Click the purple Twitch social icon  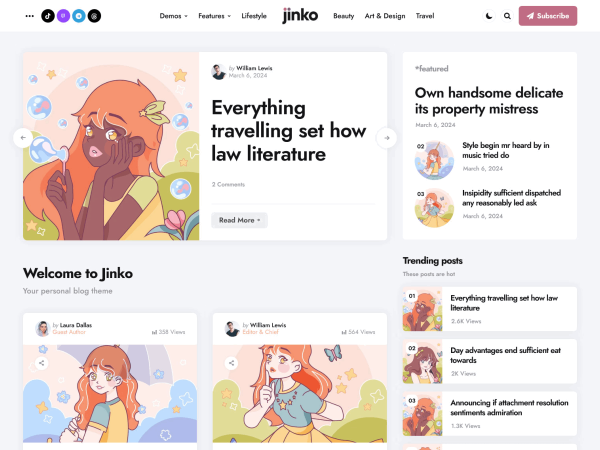pos(64,16)
